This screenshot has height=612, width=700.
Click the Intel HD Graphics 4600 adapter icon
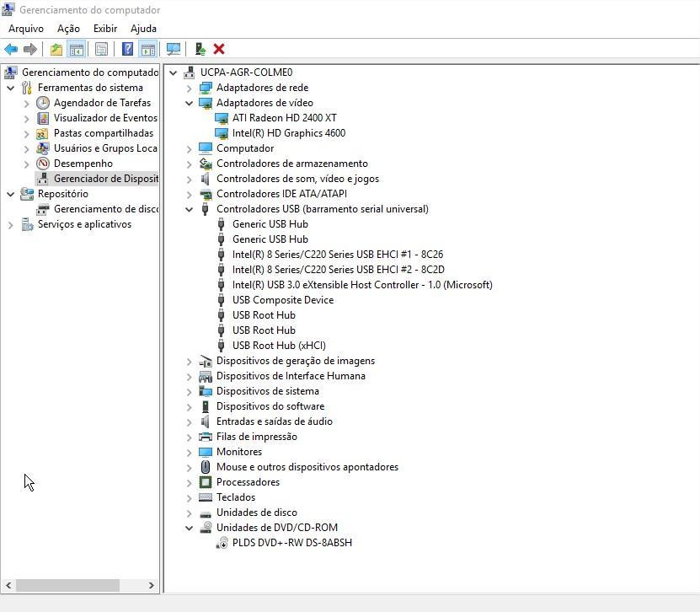[222, 133]
